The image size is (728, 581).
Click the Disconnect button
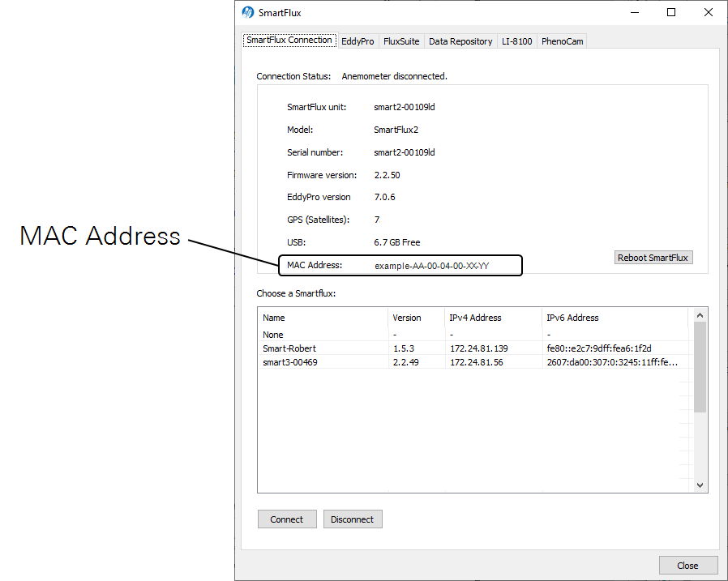coord(353,519)
